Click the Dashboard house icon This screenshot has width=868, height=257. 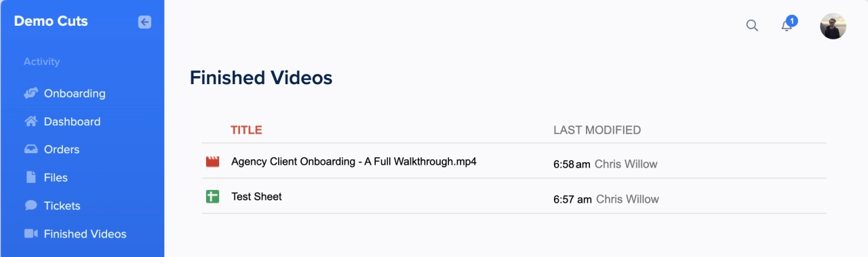[31, 121]
